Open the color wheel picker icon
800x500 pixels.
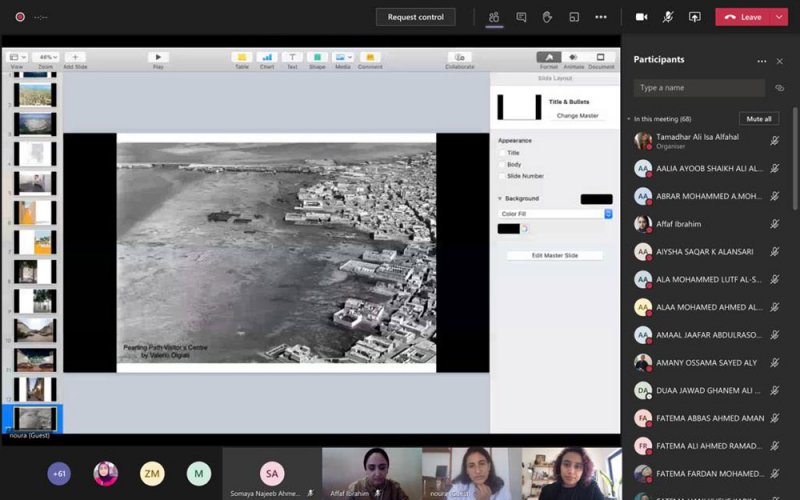tap(524, 229)
